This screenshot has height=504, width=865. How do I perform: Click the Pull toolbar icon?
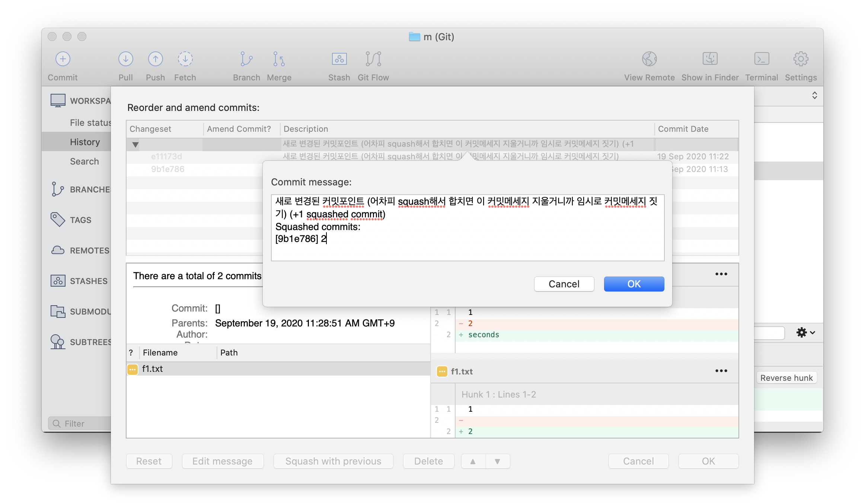coord(125,59)
